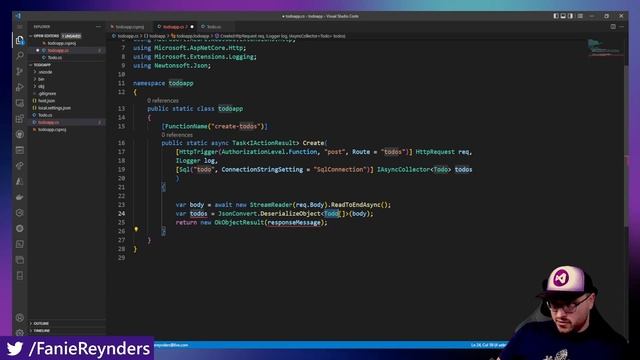Image resolution: width=640 pixels, height=360 pixels.
Task: Open the Manage gear icon
Action: tap(20, 333)
